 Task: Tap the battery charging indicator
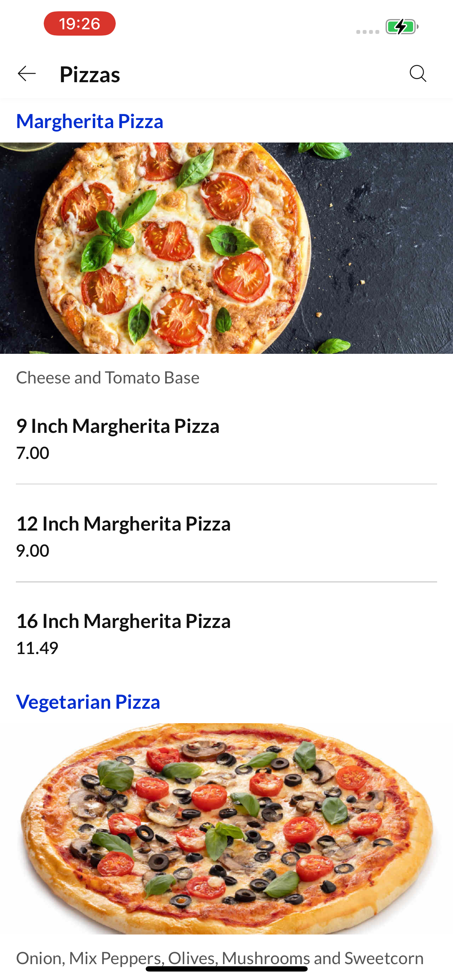tap(402, 26)
